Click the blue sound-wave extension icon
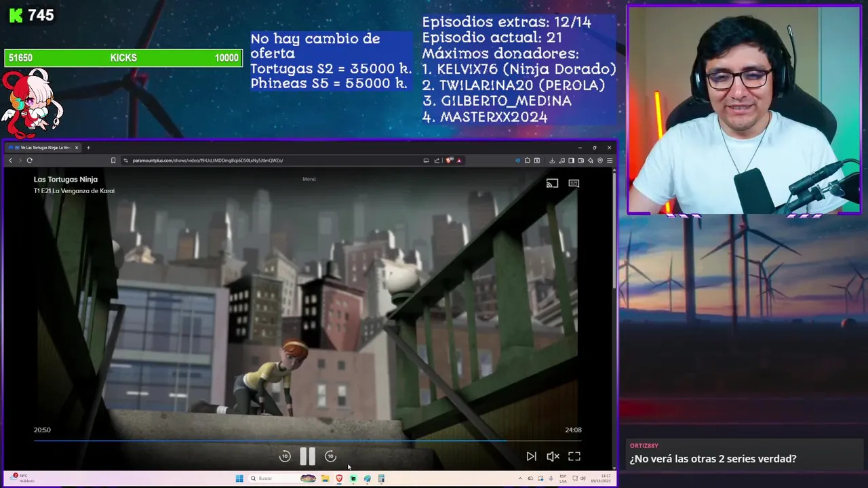Viewport: 868px width, 488px height. pos(518,161)
